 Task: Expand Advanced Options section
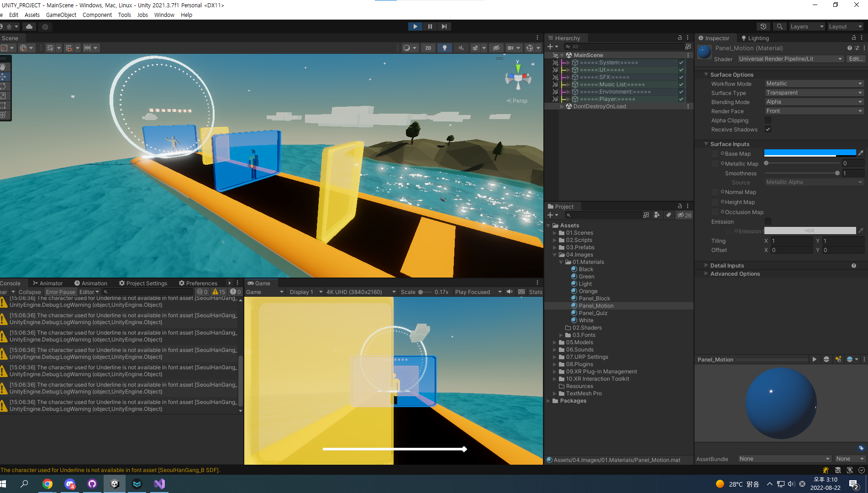(706, 273)
